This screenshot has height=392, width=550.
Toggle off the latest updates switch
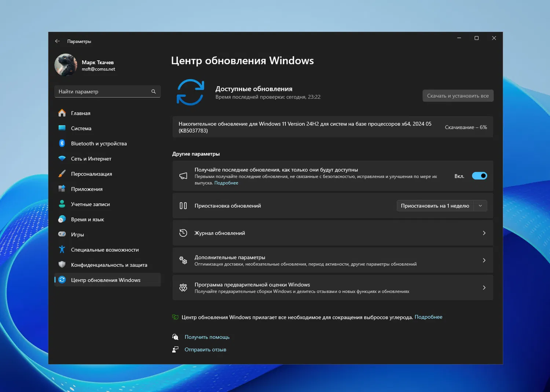[x=480, y=176]
